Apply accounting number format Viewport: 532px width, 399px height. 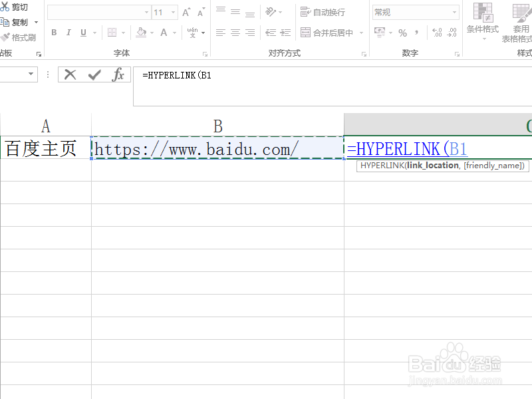(x=380, y=33)
